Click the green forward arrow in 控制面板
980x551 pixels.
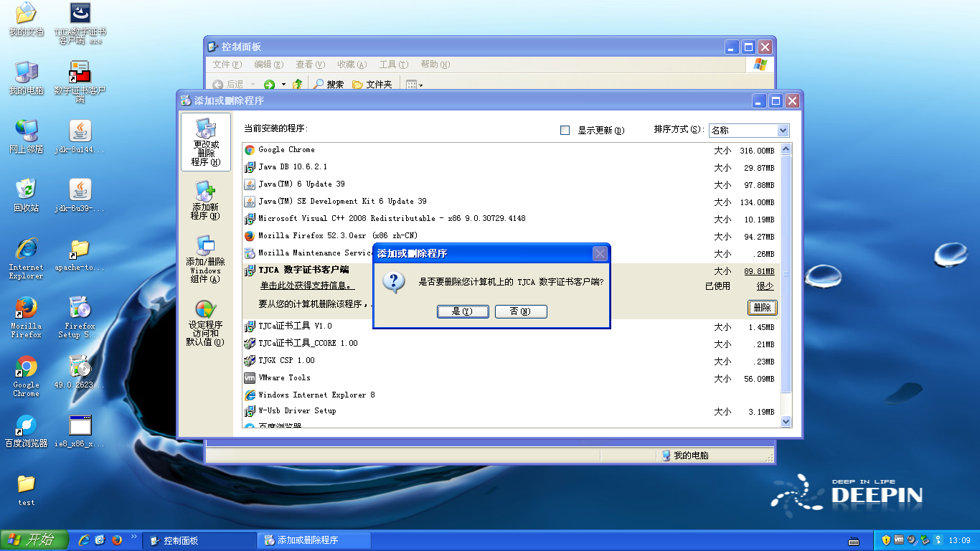tap(270, 85)
